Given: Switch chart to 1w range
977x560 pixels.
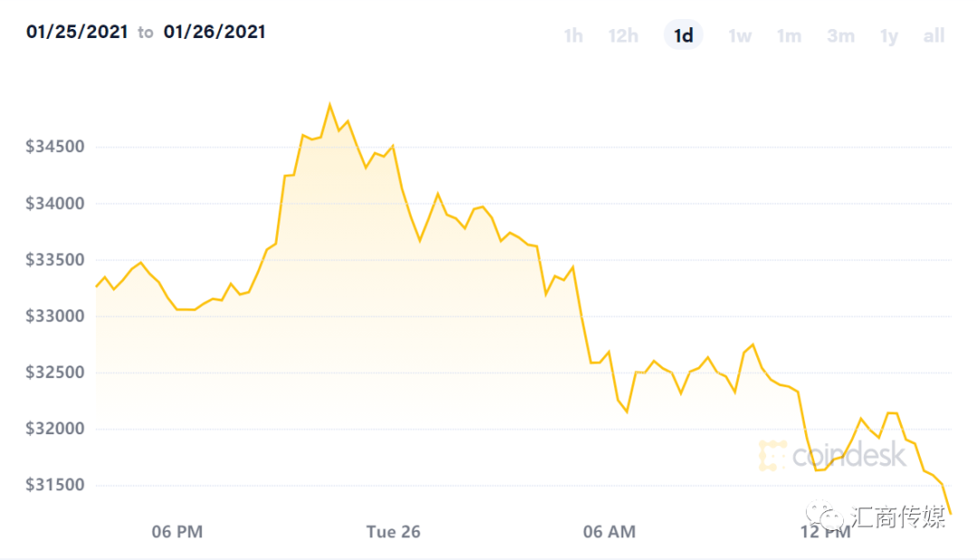Looking at the screenshot, I should (740, 35).
